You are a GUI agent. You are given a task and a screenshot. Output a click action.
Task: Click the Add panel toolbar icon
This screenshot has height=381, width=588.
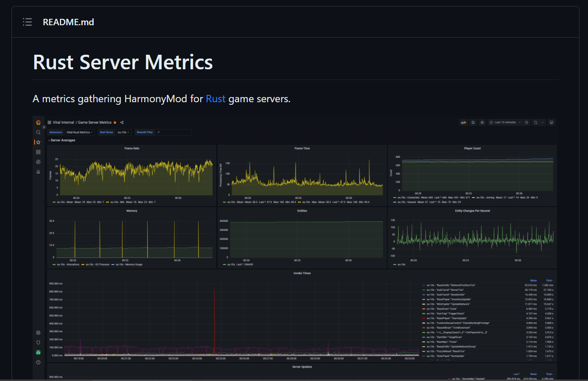[x=463, y=122]
